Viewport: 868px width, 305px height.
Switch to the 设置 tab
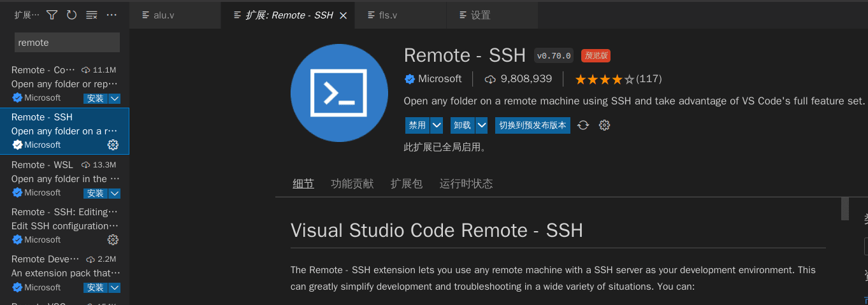[x=492, y=15]
